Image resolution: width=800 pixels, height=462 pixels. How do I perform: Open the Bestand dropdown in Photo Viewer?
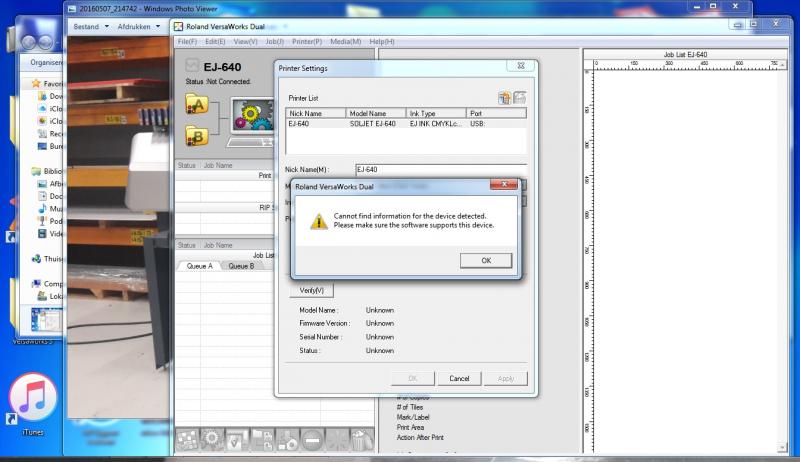91,27
